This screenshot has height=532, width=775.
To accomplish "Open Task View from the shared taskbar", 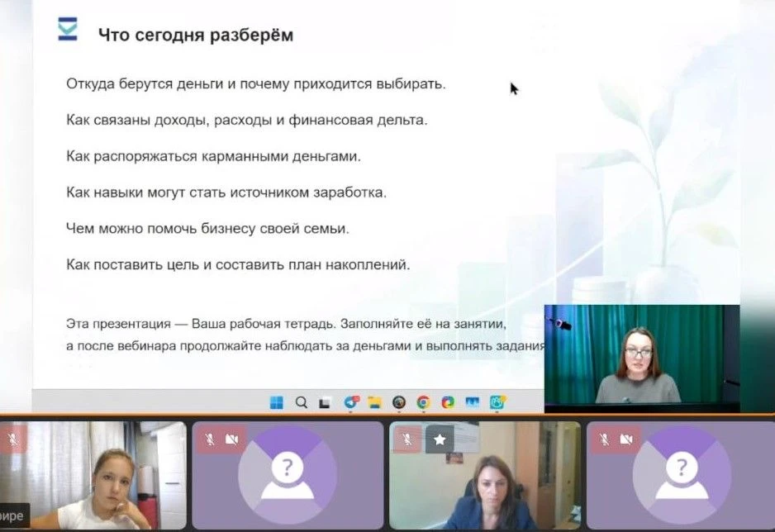I will tap(325, 403).
